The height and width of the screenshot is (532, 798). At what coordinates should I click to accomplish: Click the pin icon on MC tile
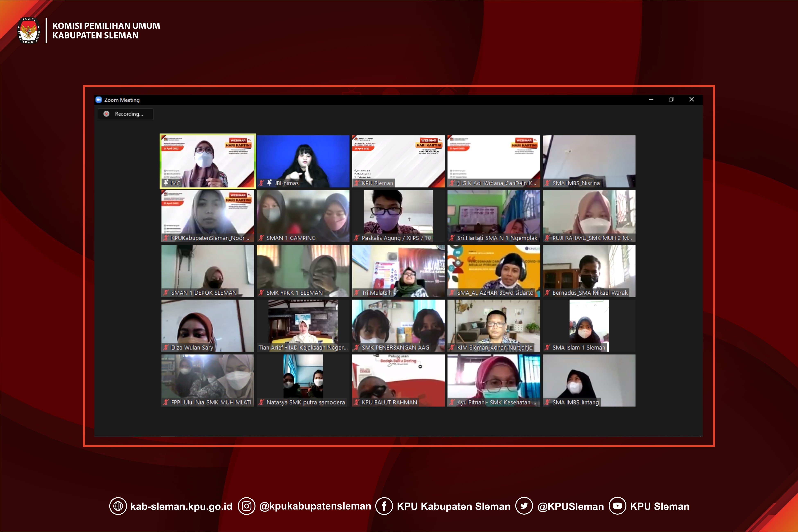(x=166, y=183)
